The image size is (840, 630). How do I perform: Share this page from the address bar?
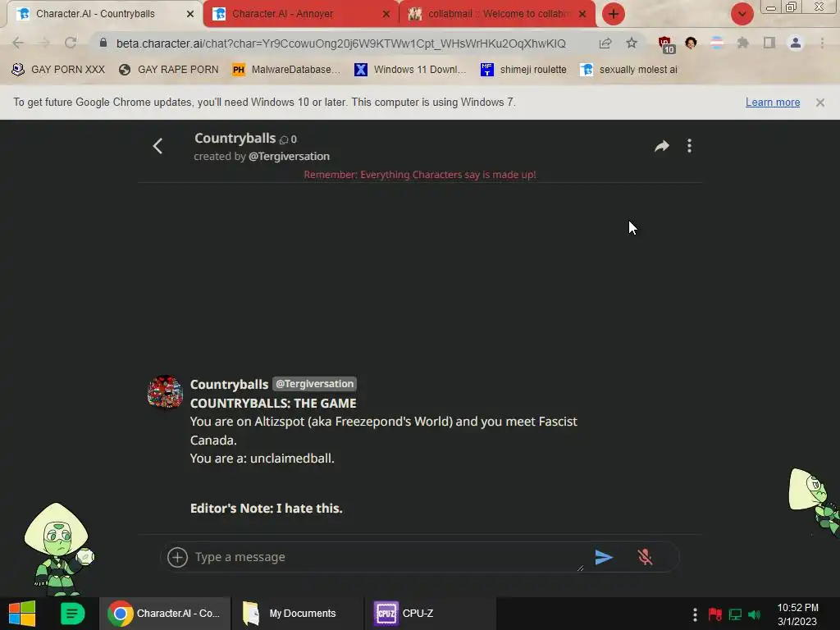coord(605,43)
